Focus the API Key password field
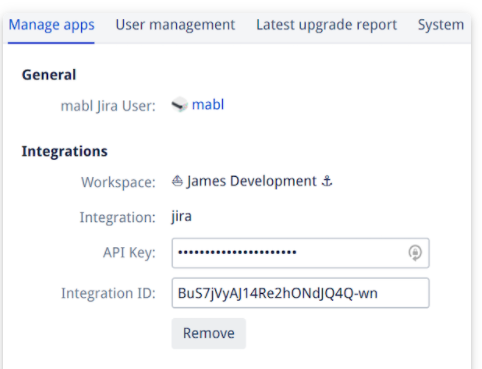The height and width of the screenshot is (369, 482). click(300, 253)
